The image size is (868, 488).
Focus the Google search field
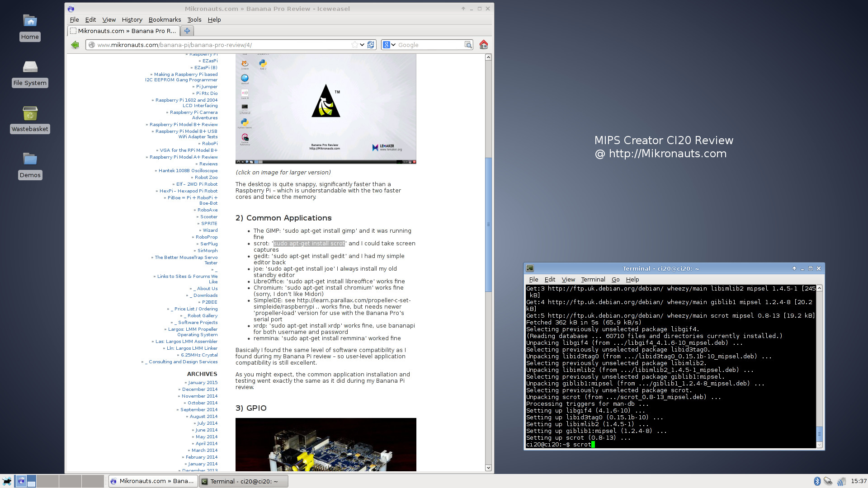click(x=429, y=45)
